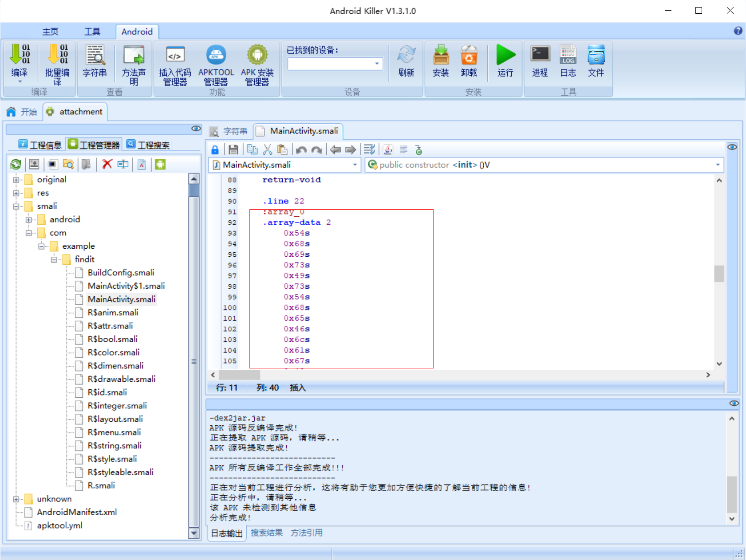Screen dimensions: 746x560
Task: Click the green Android icon in project toolbar
Action: 160,164
